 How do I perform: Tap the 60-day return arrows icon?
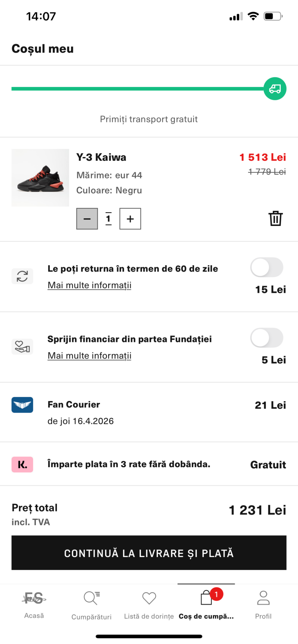[22, 276]
